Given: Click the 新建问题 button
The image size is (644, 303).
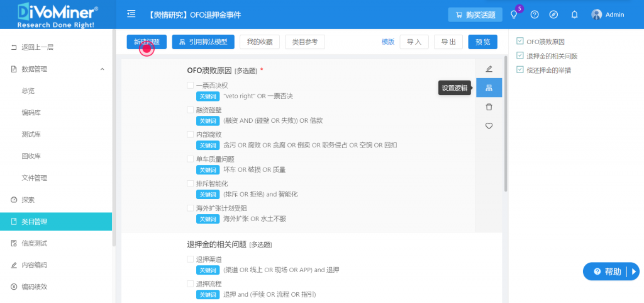Looking at the screenshot, I should [147, 42].
